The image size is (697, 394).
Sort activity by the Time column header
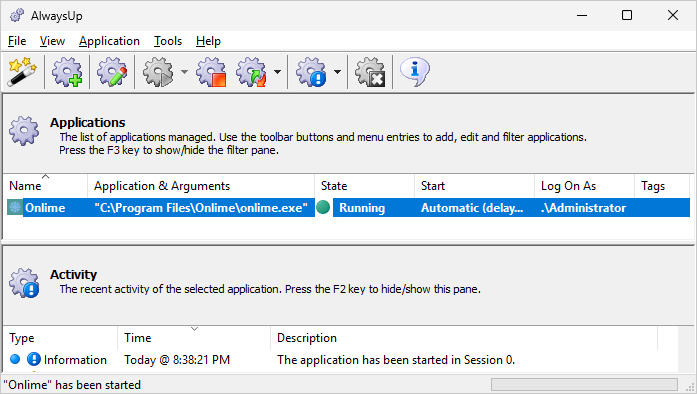click(194, 338)
